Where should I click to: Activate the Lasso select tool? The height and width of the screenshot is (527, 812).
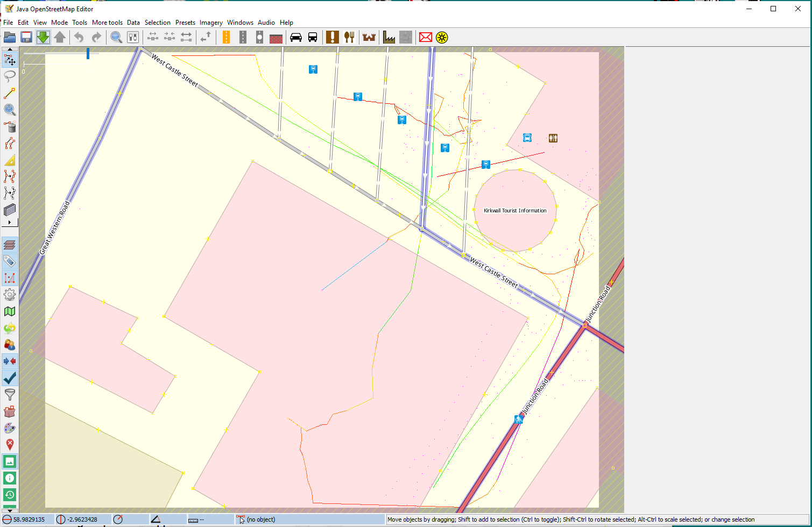click(9, 76)
